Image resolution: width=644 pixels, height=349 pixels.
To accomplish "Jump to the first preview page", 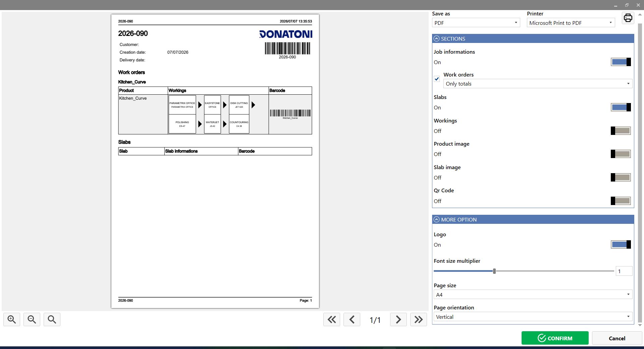I will click(332, 319).
